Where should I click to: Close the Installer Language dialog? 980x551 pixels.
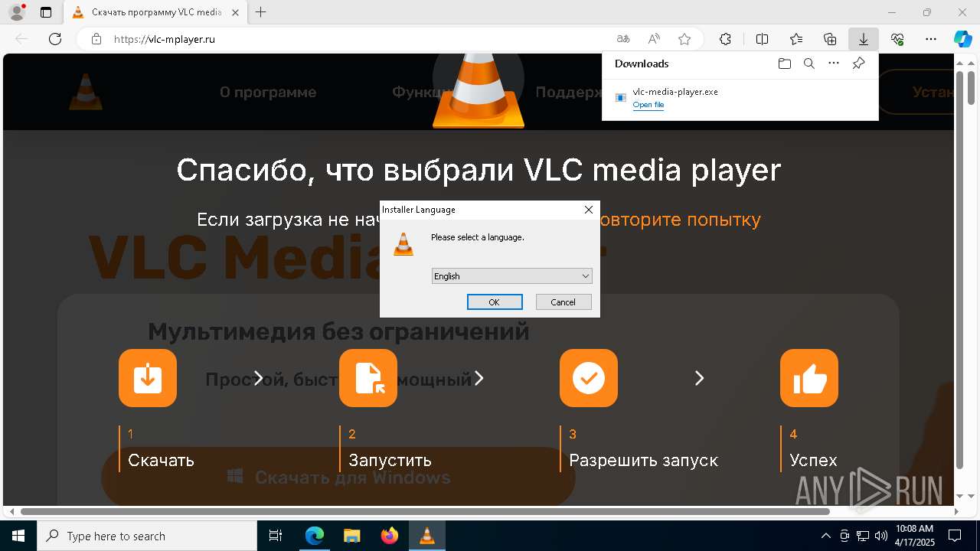(x=589, y=210)
